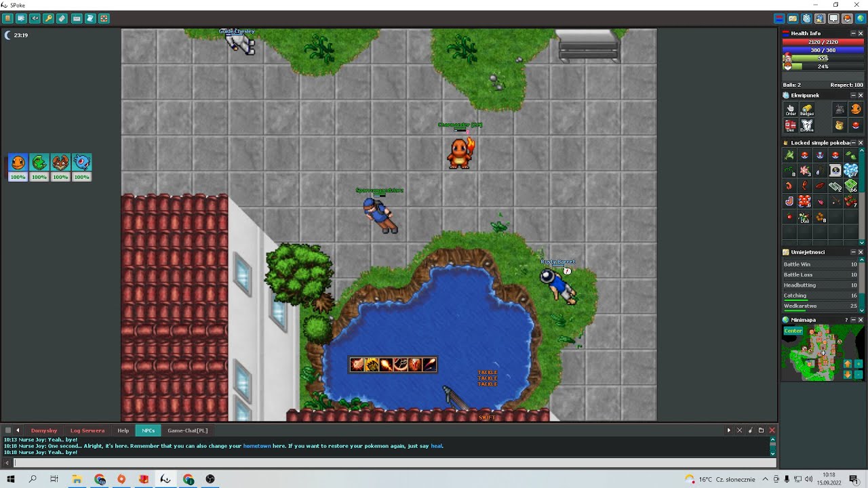Click the Charmander on the map
Screen dimensions: 868x488
pyautogui.click(x=460, y=152)
